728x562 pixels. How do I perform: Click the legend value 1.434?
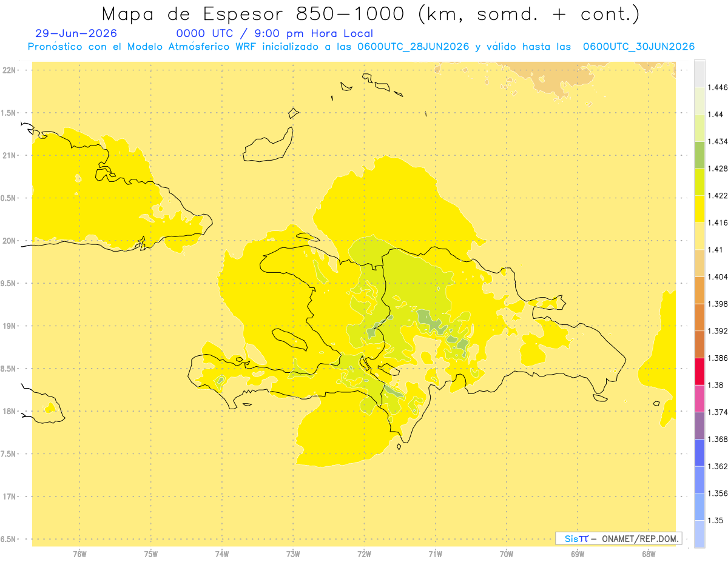pos(717,141)
